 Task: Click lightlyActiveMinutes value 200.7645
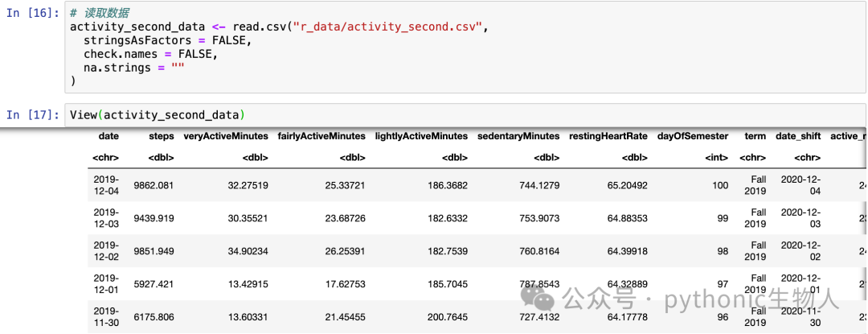[x=448, y=317]
